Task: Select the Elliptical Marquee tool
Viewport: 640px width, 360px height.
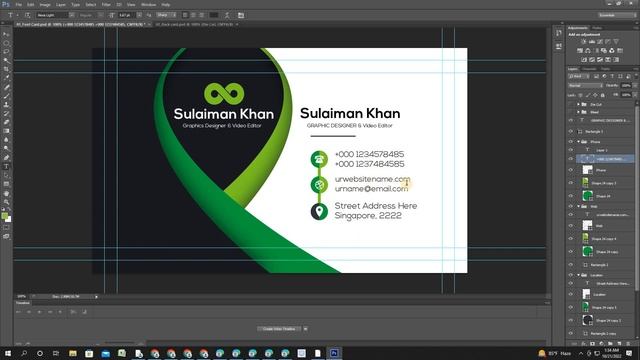Action: [x=6, y=43]
